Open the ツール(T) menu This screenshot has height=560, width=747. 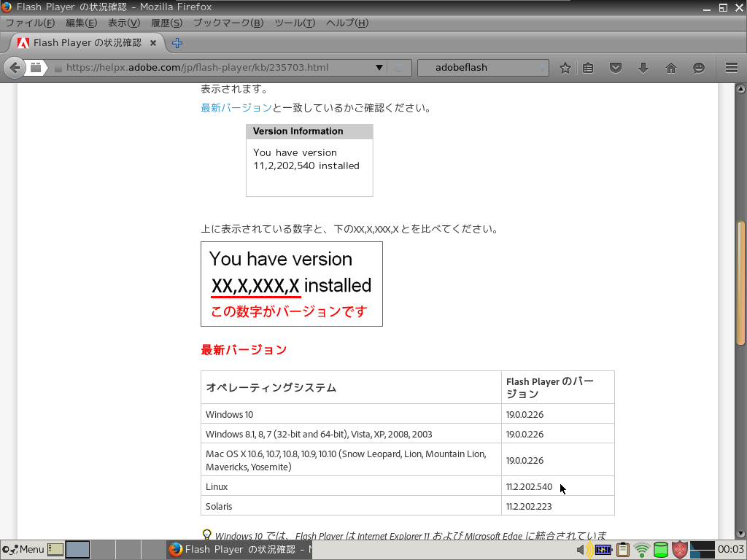pos(295,23)
